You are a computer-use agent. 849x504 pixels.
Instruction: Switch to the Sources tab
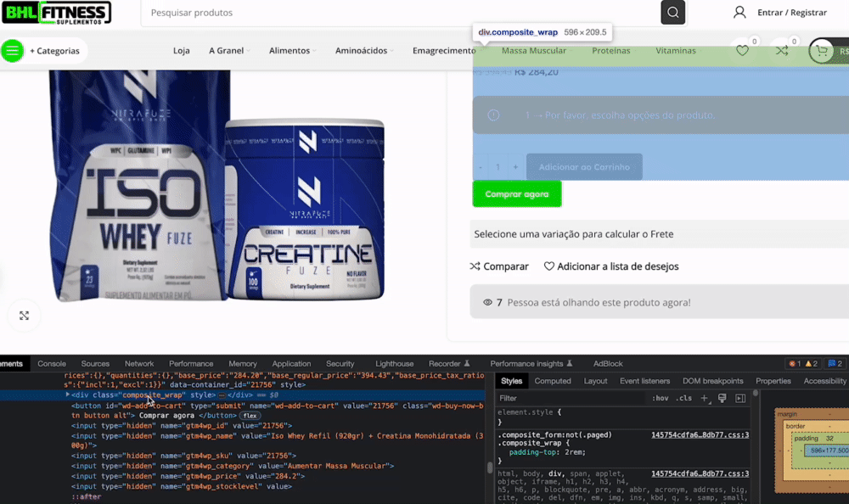point(95,364)
